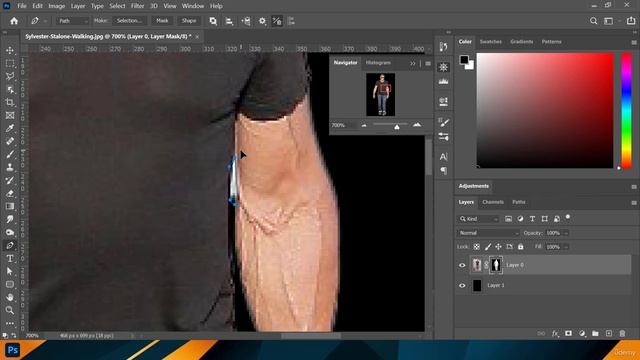Toggle pixel layer filter
The width and height of the screenshot is (640, 360).
[508, 219]
